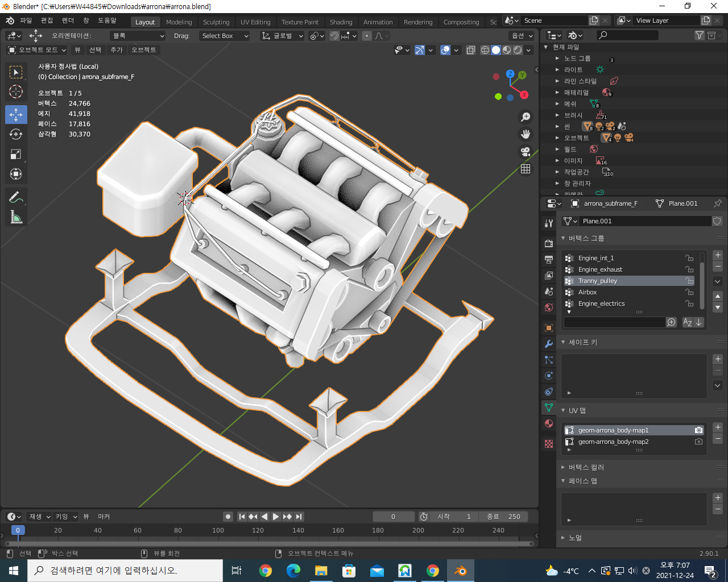Image resolution: width=728 pixels, height=582 pixels.
Task: Open the Output properties tab
Action: pos(548,259)
